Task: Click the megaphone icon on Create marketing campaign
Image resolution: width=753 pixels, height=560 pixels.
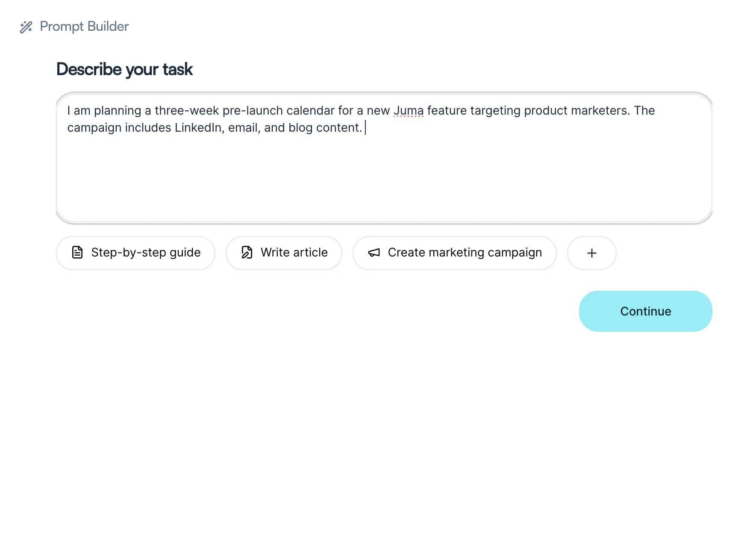Action: (x=374, y=253)
